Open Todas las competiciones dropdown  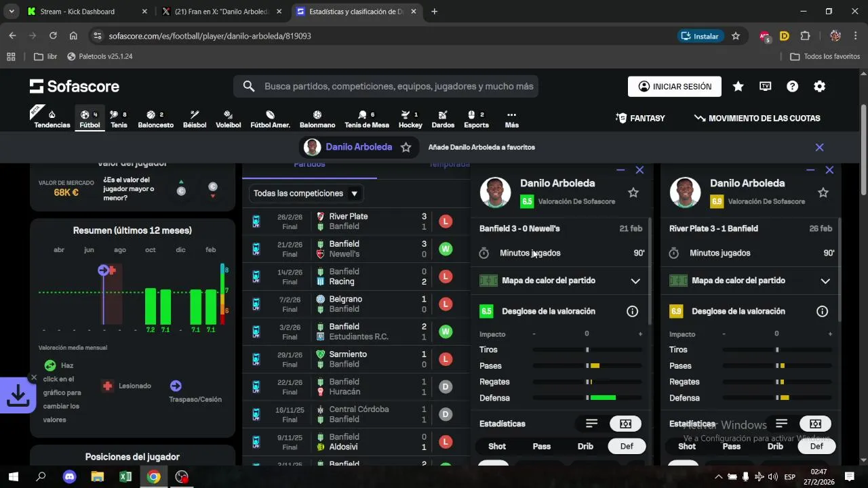(306, 193)
